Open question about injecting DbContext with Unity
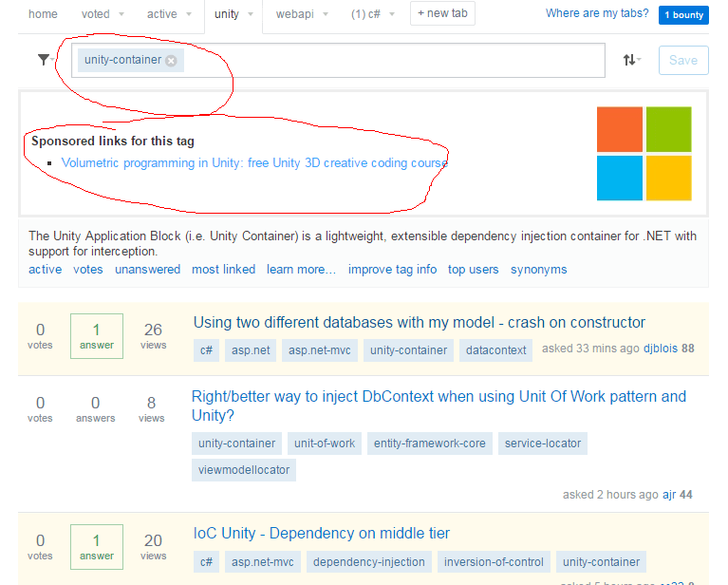728x585 pixels. 439,406
